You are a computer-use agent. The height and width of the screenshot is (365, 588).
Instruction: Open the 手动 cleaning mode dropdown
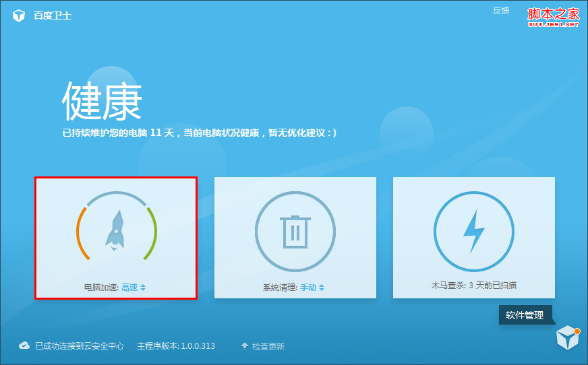(x=312, y=288)
